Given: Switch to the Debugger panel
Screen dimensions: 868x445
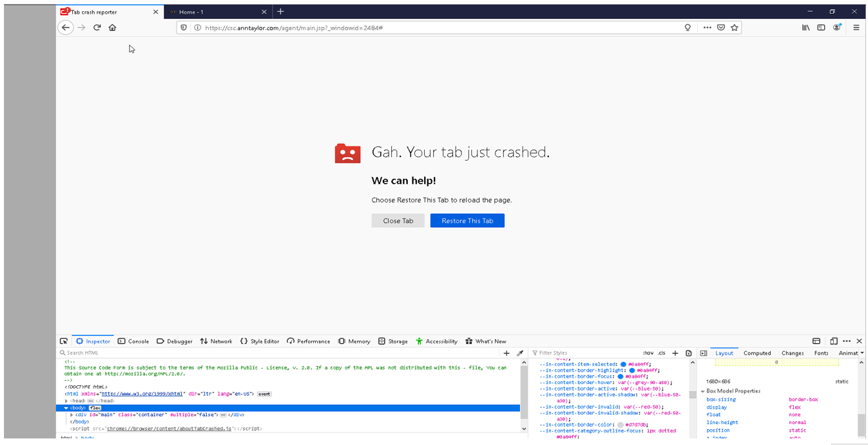Looking at the screenshot, I should point(175,341).
